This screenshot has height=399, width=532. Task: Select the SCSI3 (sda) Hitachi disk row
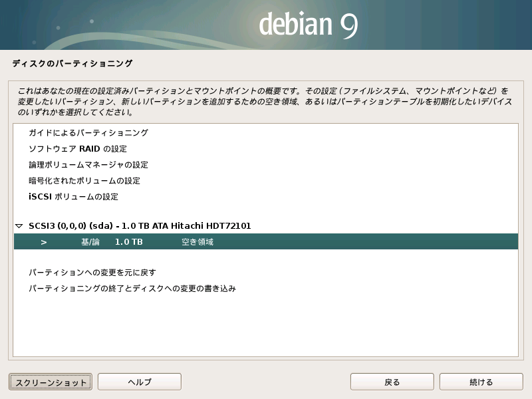click(140, 226)
